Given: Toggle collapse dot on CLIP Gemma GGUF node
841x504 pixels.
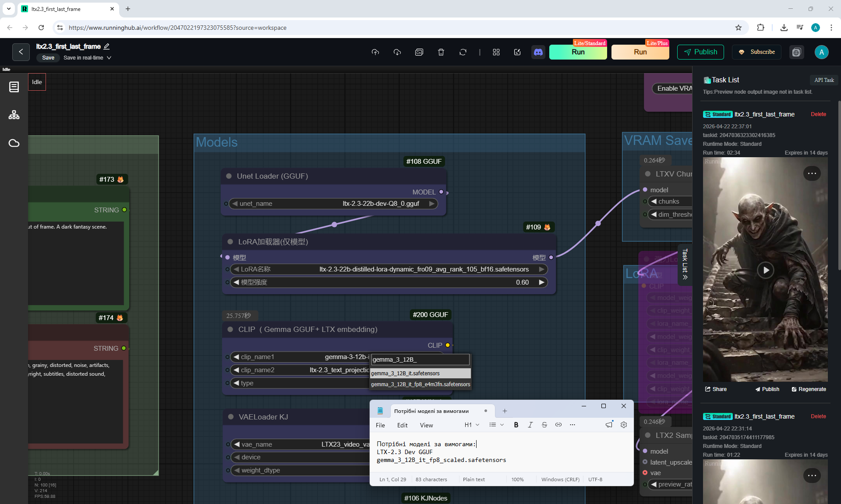Looking at the screenshot, I should (x=230, y=329).
